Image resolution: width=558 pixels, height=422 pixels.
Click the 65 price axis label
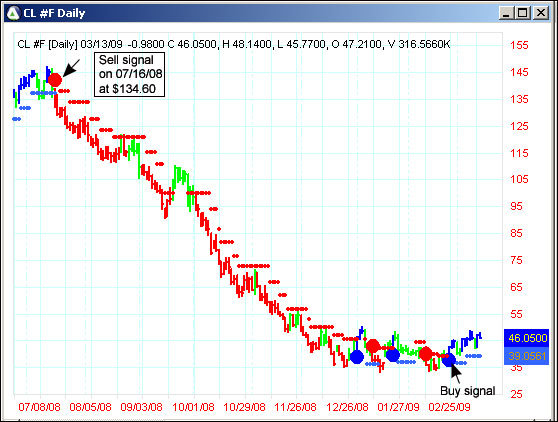click(x=516, y=287)
